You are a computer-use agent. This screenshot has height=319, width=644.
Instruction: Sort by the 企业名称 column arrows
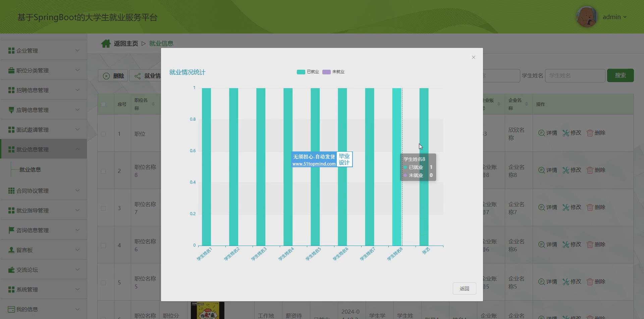point(527,104)
